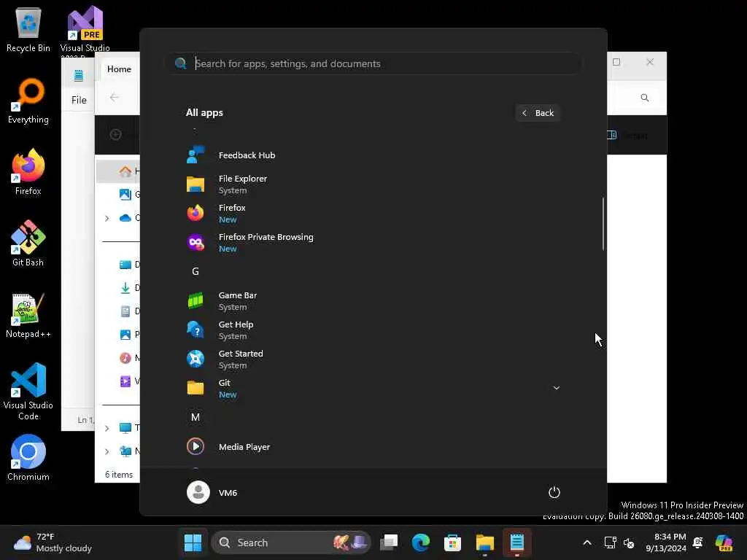The image size is (747, 560).
Task: Open Microsoft Edge from the taskbar
Action: 421,542
